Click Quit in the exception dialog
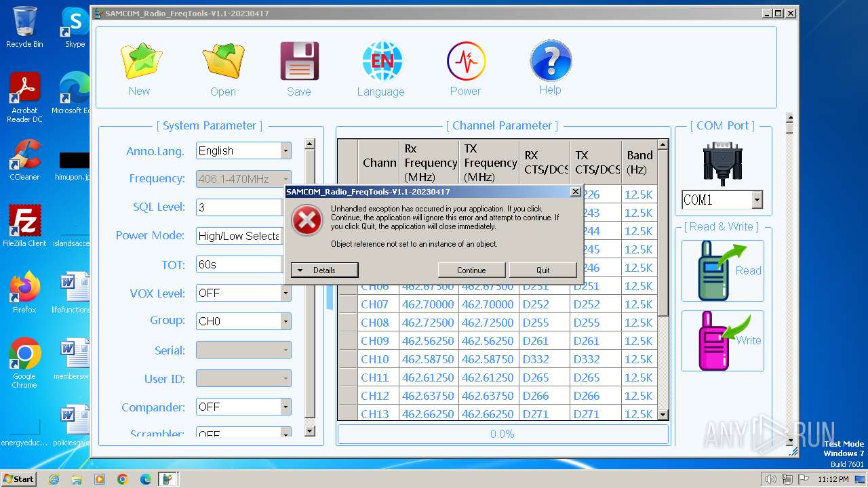This screenshot has height=488, width=868. (x=543, y=270)
